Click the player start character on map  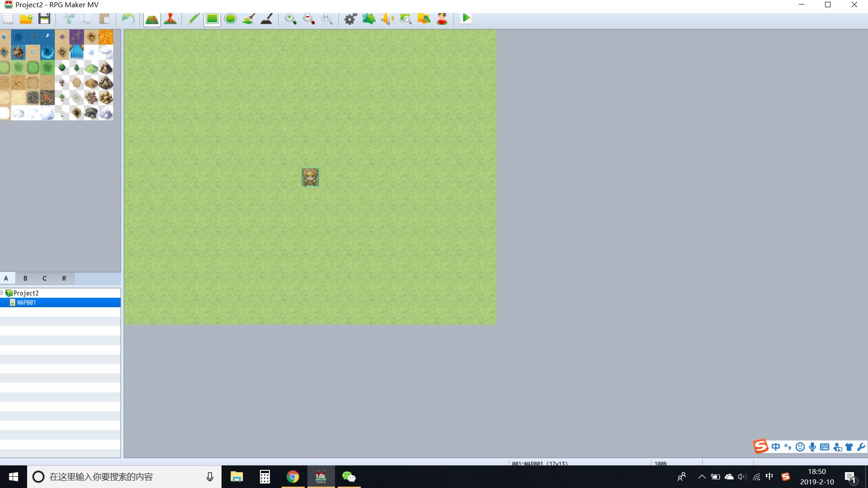pos(310,177)
